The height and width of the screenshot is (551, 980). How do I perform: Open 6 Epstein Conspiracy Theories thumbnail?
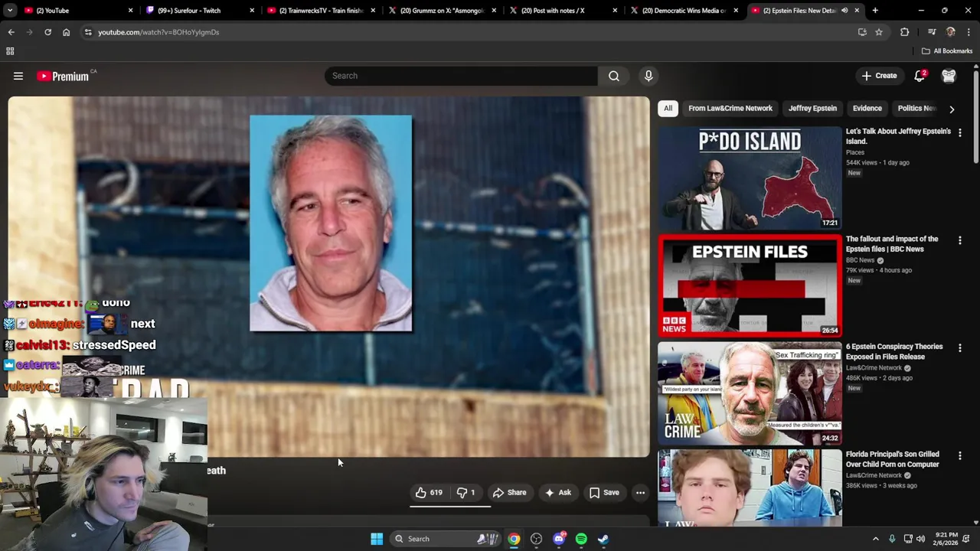(750, 394)
